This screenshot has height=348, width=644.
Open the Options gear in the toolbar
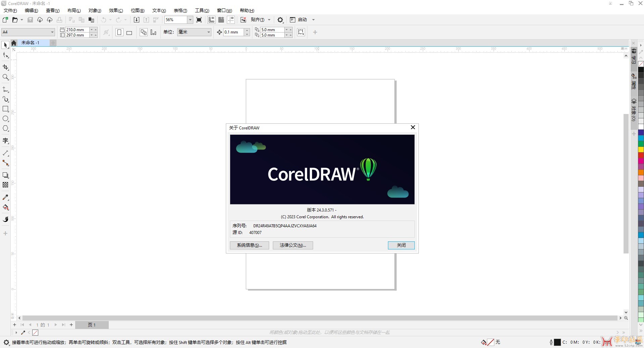(281, 20)
